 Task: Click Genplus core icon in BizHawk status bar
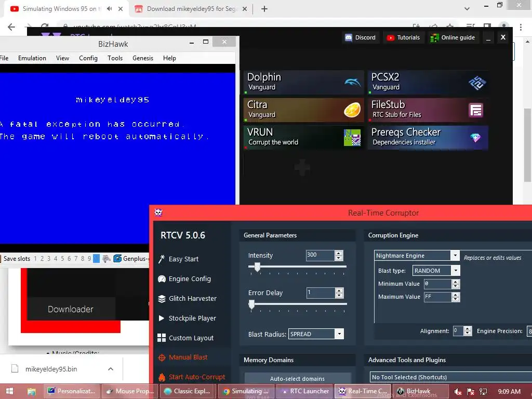[117, 259]
